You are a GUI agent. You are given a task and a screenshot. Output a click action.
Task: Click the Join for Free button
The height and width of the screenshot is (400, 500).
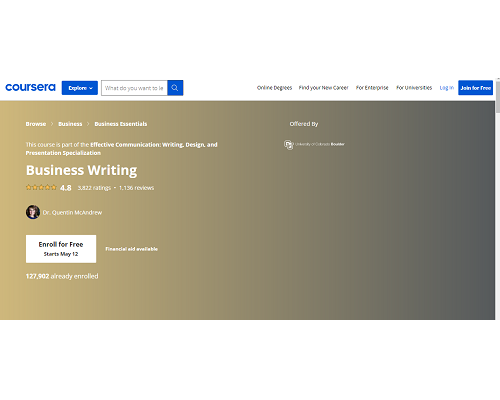pos(475,88)
